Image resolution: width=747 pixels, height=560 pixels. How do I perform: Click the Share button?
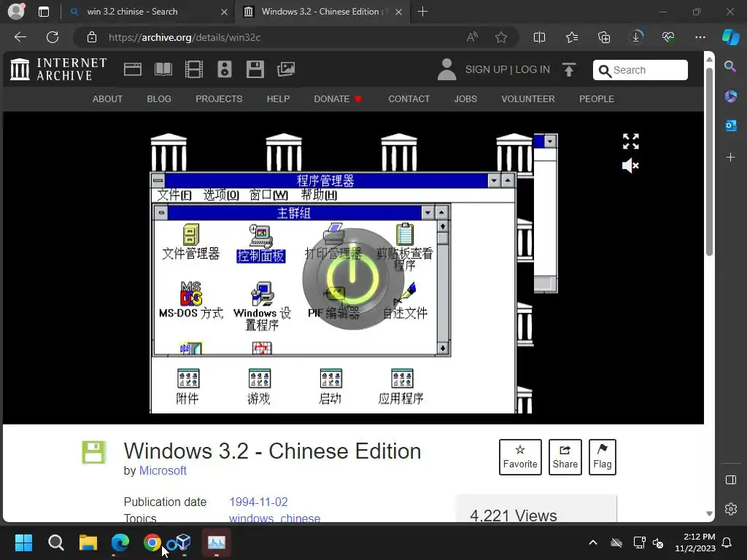coord(565,457)
